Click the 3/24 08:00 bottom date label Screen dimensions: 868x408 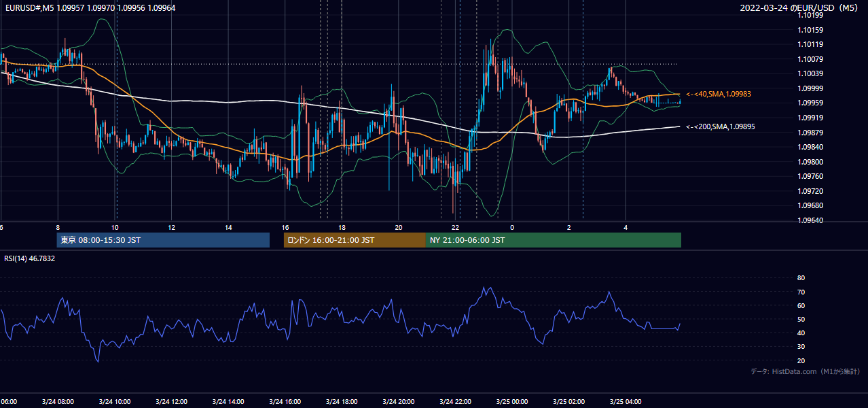pos(58,402)
